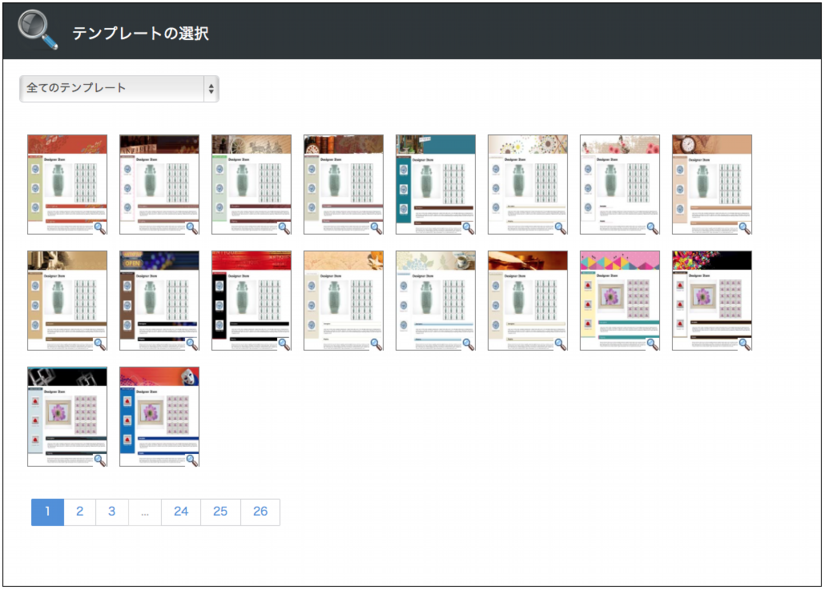
Task: Click magnifier icon on teal header template
Action: coord(467,227)
